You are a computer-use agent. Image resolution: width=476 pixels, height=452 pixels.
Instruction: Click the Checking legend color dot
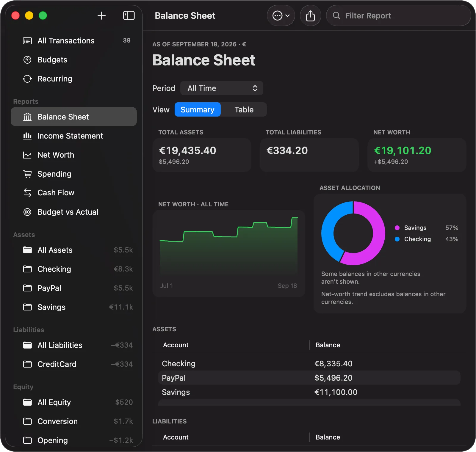point(397,239)
